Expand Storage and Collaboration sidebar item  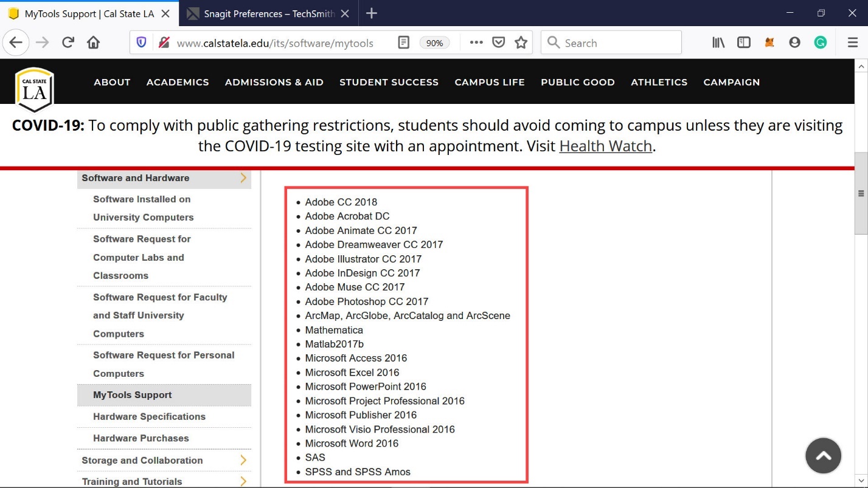(x=243, y=460)
